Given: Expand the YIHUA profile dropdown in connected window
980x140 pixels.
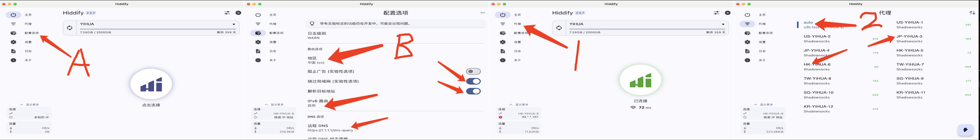Looking at the screenshot, I should click(x=723, y=24).
